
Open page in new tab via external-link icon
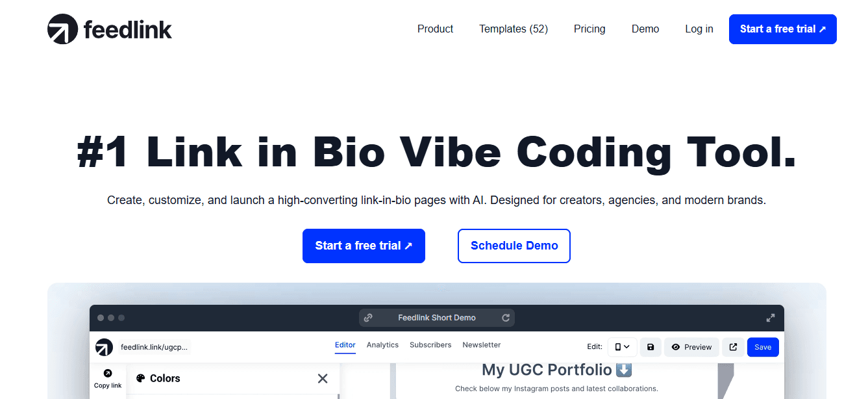point(733,347)
